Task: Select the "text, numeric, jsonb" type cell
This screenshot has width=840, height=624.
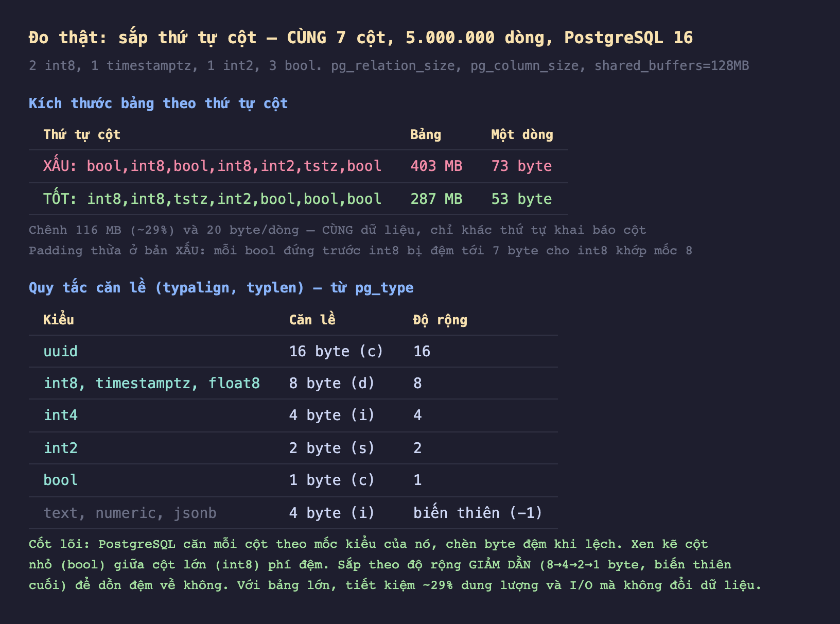Action: (130, 513)
